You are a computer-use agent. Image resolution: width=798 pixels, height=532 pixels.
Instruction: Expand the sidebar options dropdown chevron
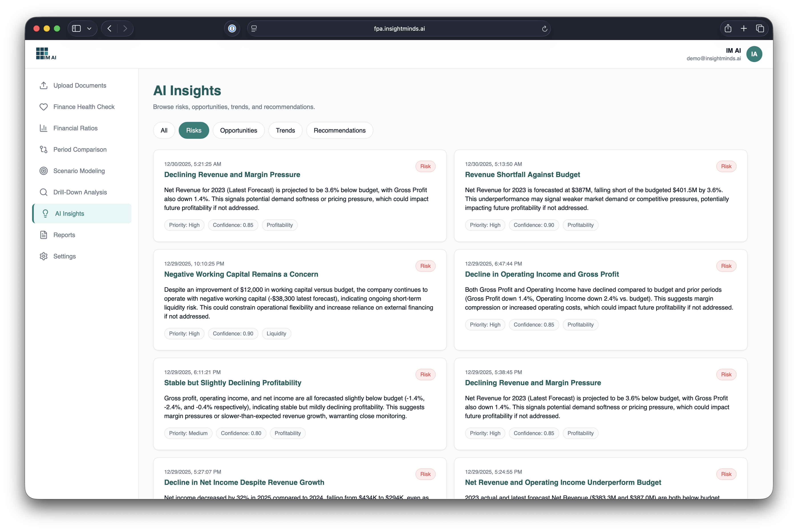(89, 28)
